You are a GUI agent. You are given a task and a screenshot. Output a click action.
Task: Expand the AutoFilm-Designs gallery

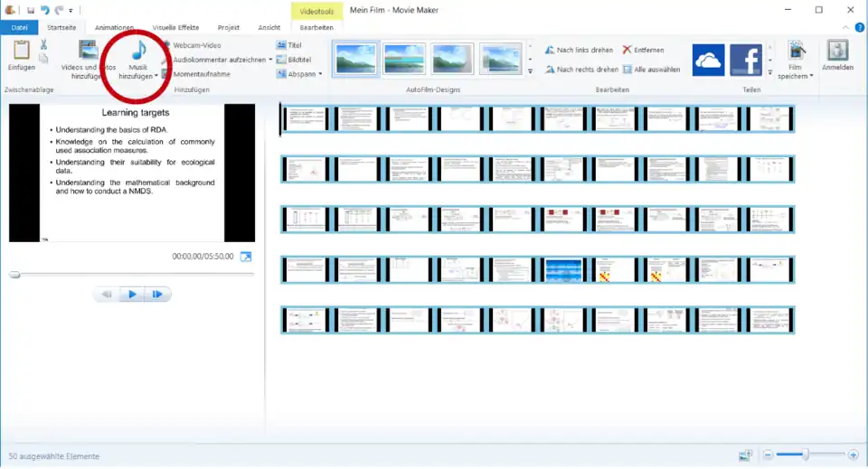point(530,72)
